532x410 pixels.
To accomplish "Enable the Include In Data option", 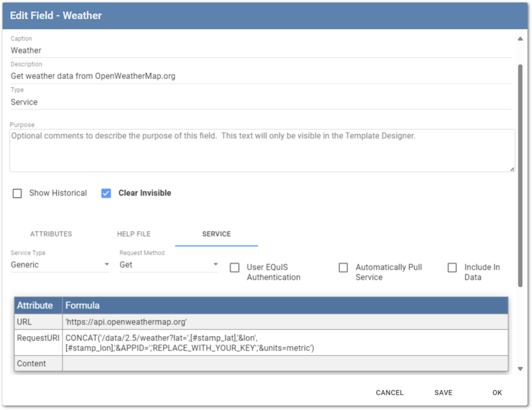I will click(452, 267).
